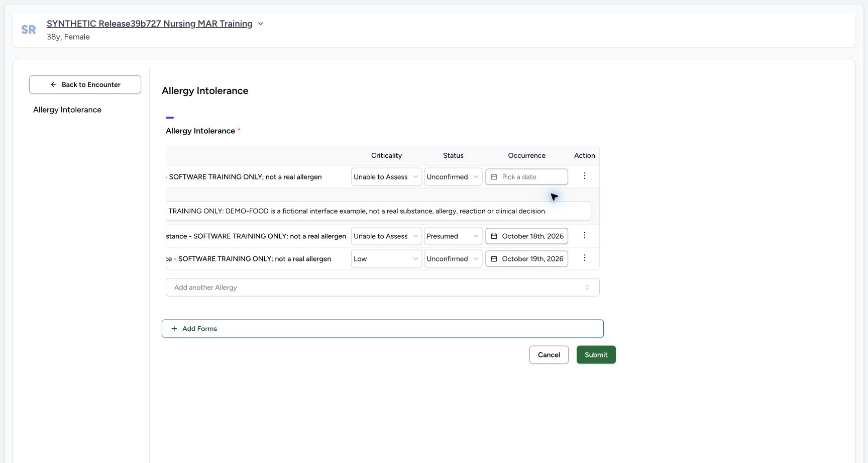Open the Add another Allergy selector
868x463 pixels.
[x=383, y=288]
